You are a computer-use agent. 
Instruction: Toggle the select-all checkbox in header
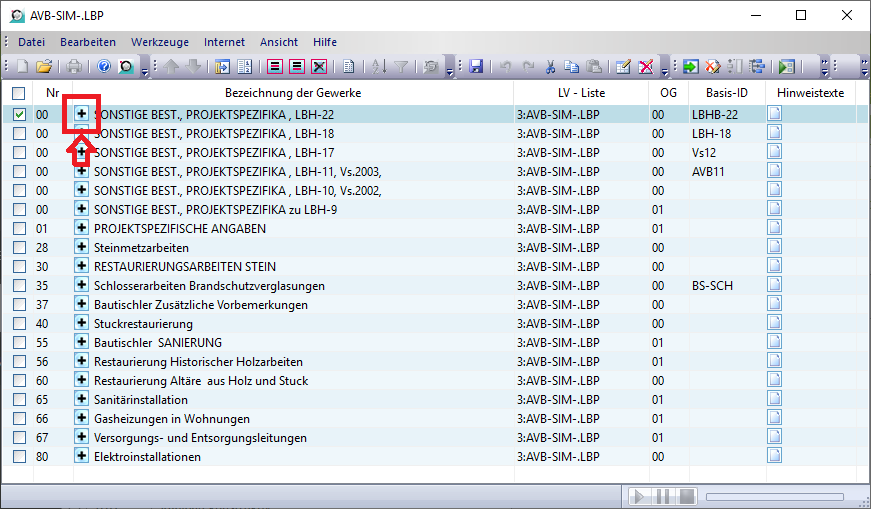coord(19,93)
